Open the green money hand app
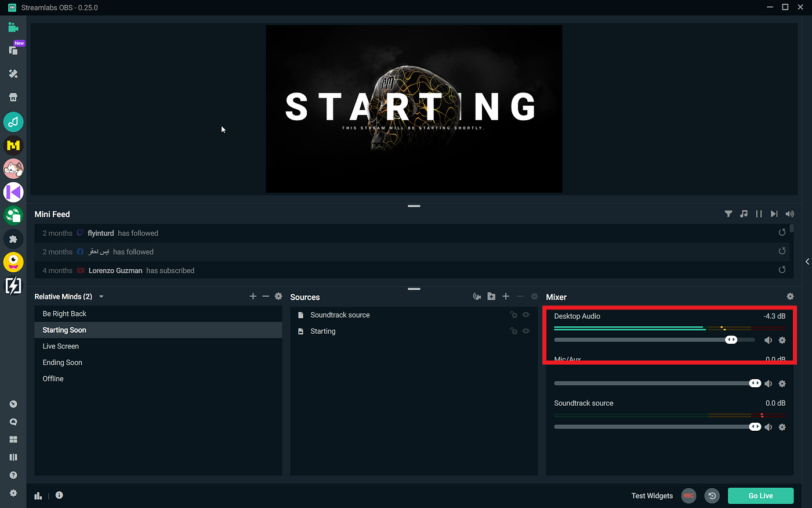 13,215
